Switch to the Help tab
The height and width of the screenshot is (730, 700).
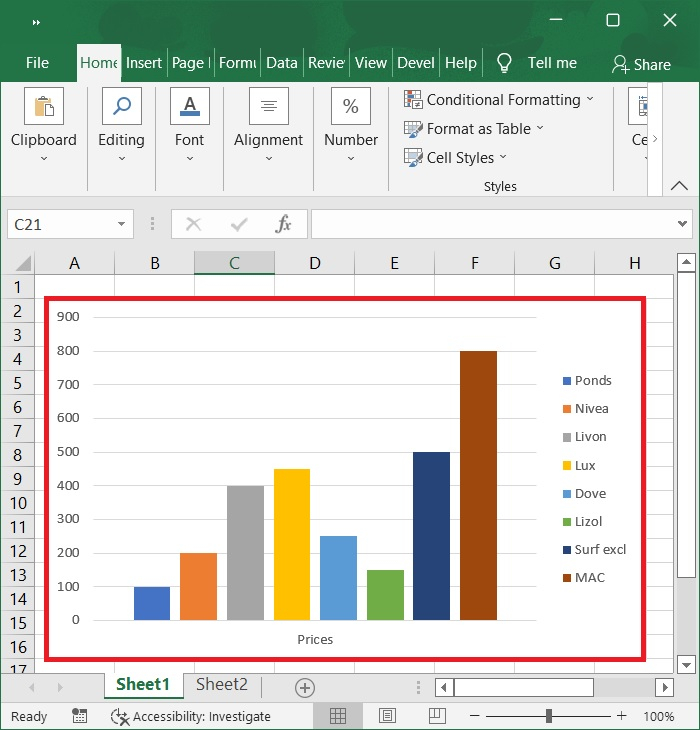461,63
